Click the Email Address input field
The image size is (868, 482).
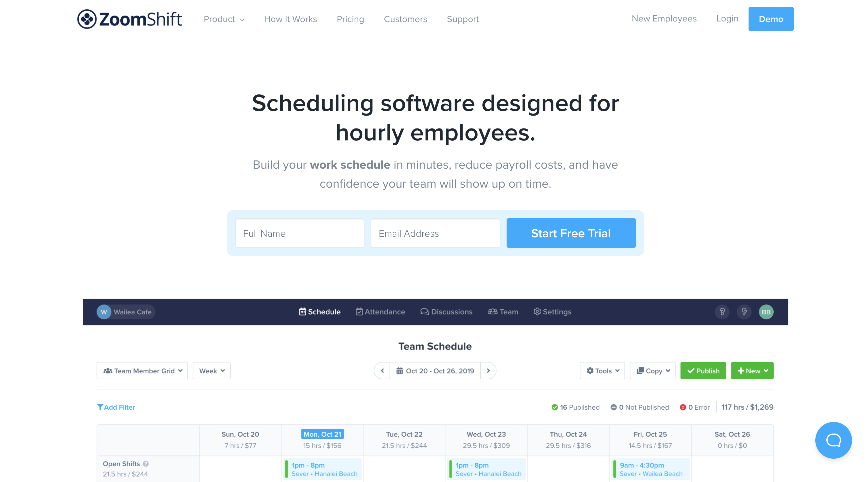coord(435,233)
